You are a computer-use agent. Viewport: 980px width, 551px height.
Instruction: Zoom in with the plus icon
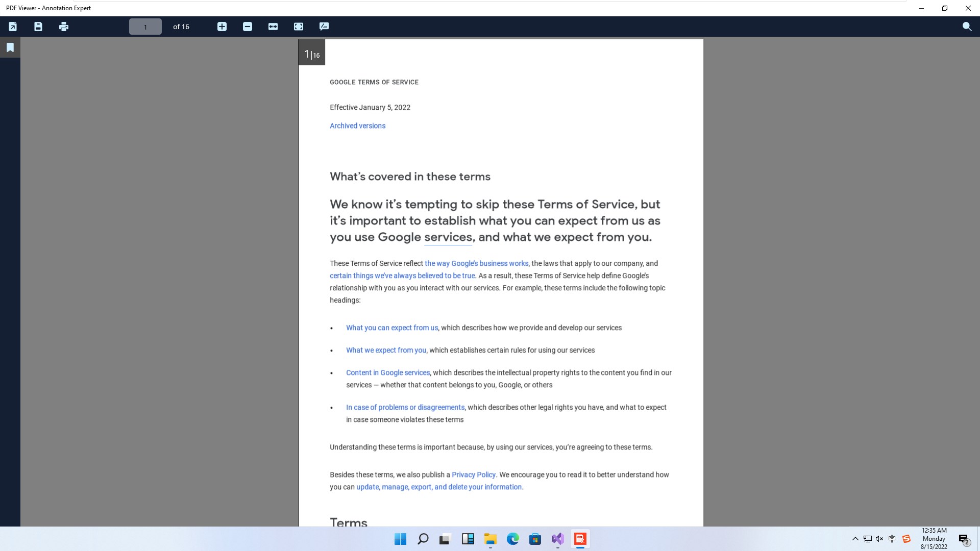[x=222, y=27]
